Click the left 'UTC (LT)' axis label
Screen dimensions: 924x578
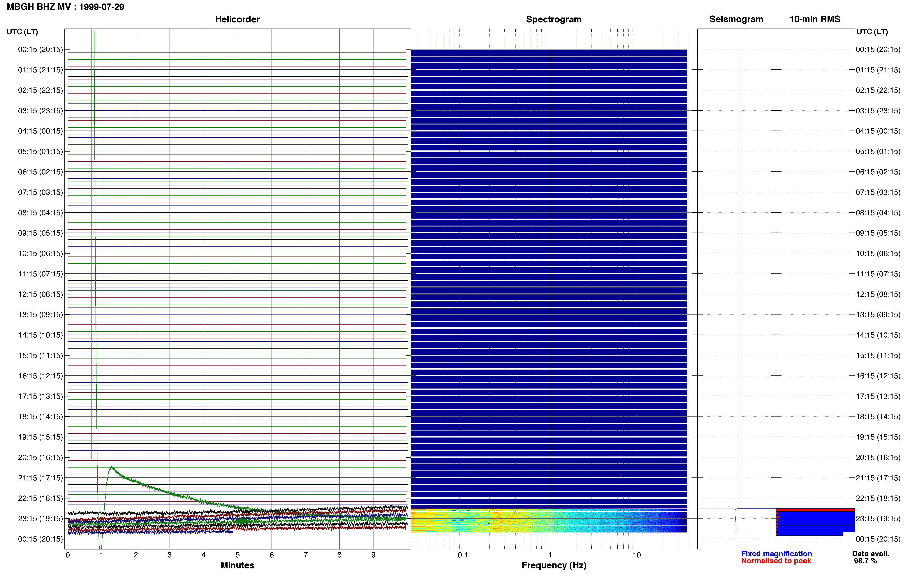pos(22,32)
